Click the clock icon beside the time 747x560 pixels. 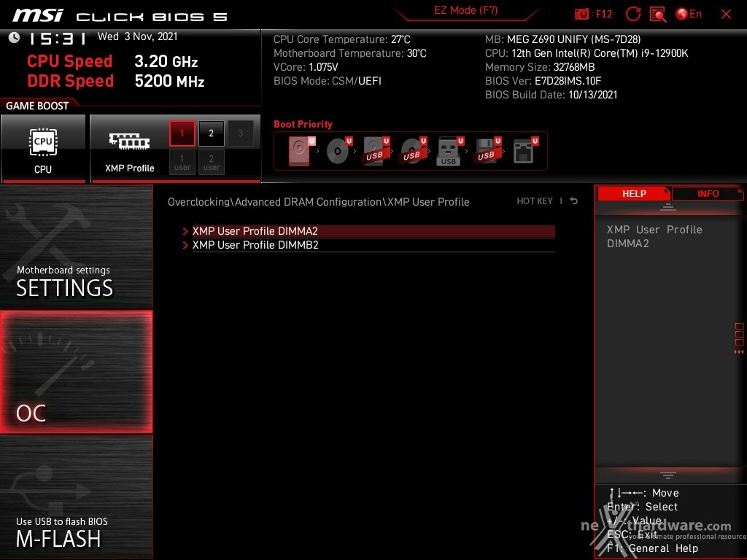tap(15, 38)
